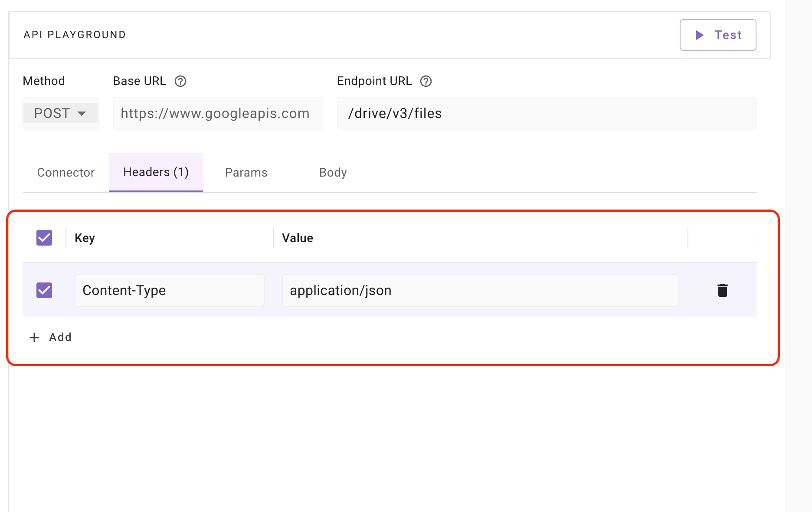Click the Value column header
Screen dimensions: 812x512
(x=298, y=238)
